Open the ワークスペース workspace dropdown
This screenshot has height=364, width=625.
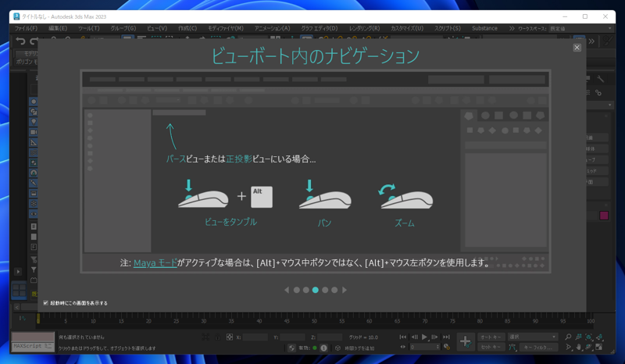point(580,29)
